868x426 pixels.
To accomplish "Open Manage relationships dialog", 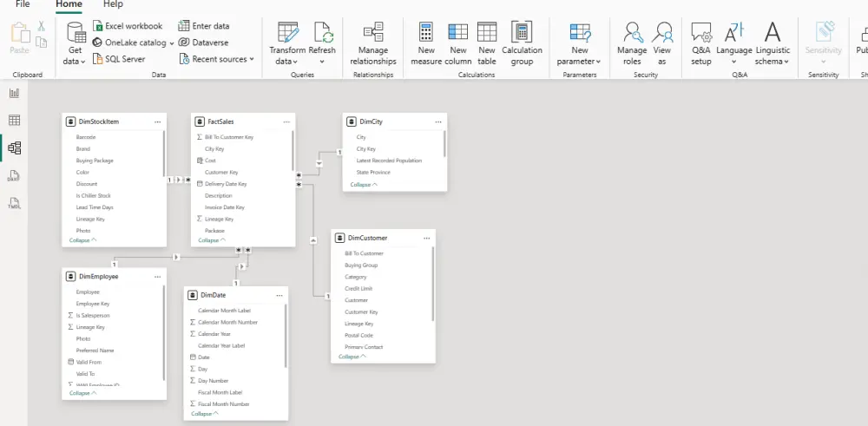I will pos(373,43).
